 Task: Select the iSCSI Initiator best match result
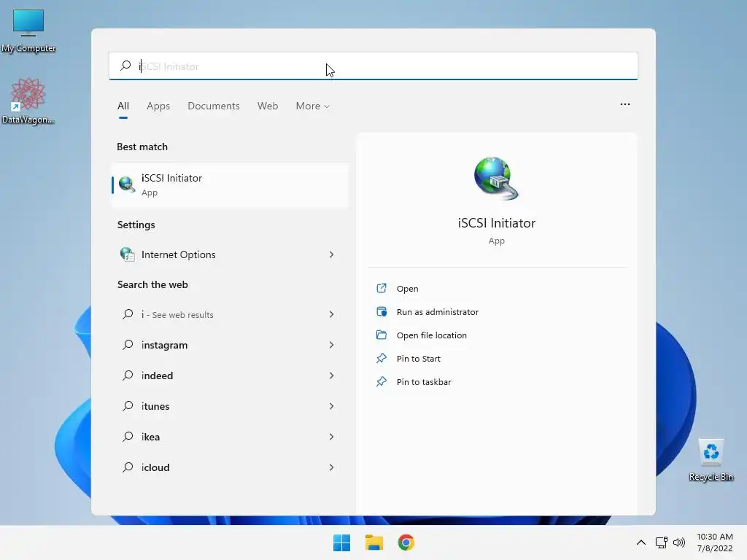pyautogui.click(x=230, y=184)
